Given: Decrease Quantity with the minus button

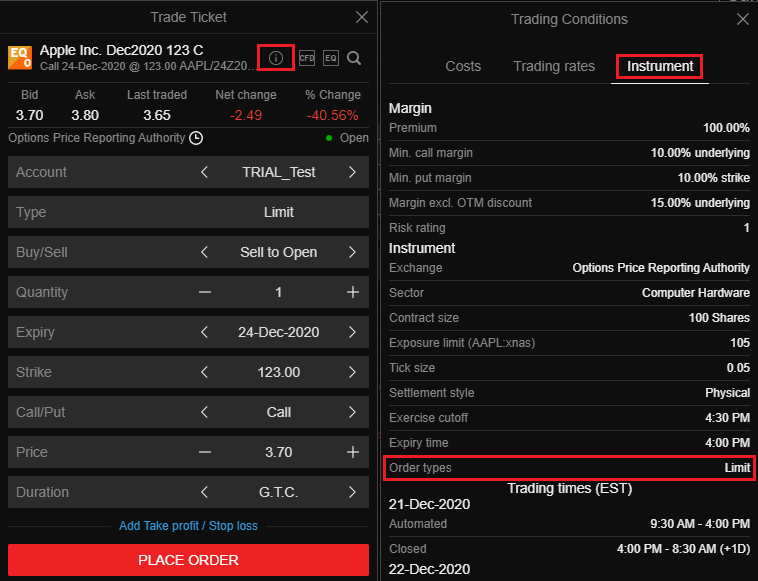Looking at the screenshot, I should [205, 292].
